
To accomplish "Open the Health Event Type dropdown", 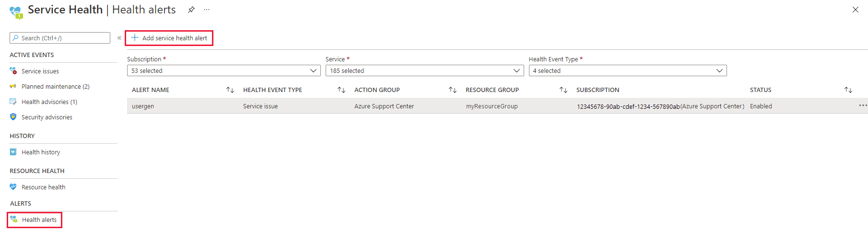I will coord(627,70).
